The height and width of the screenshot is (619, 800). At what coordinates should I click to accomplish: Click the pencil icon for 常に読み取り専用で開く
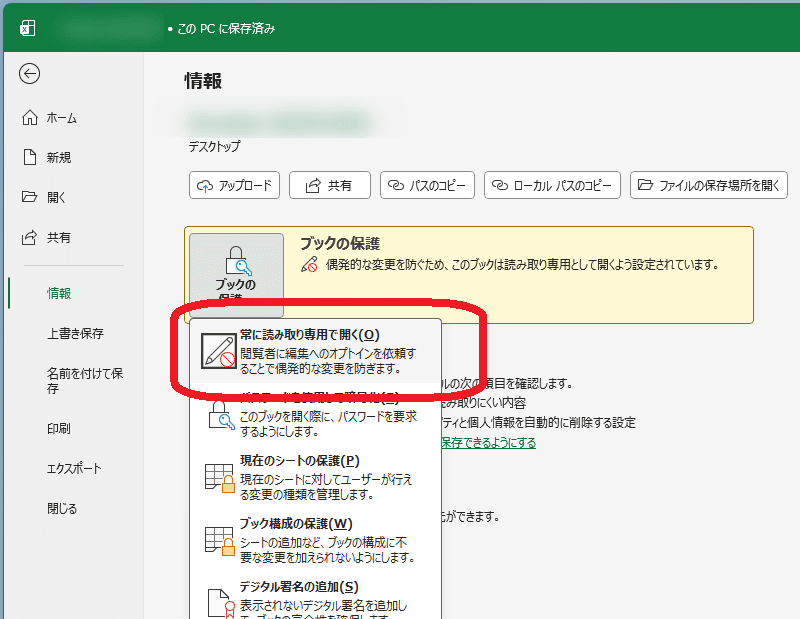218,351
